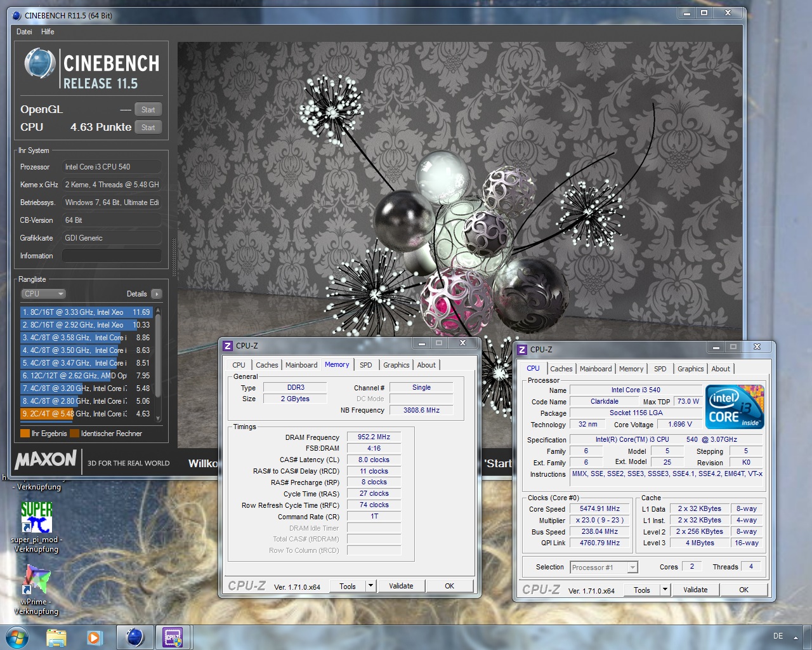Click the DRAM Frequency value 952.2 MHz
812x650 pixels.
point(374,437)
